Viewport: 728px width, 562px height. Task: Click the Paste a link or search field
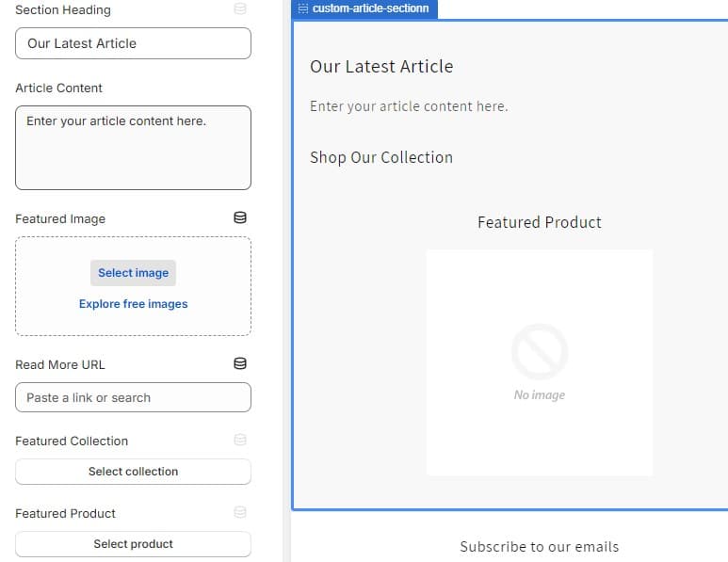coord(133,397)
